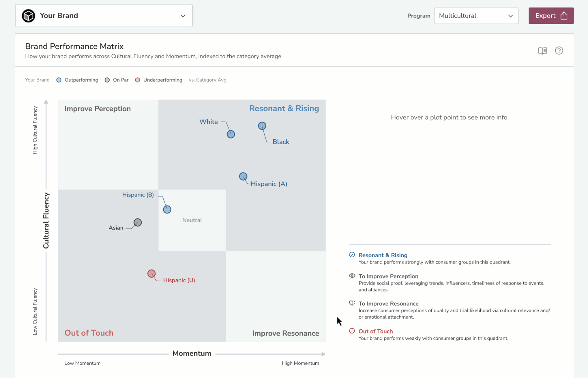Click the Hispanic (A) plot point
The image size is (588, 378).
243,176
